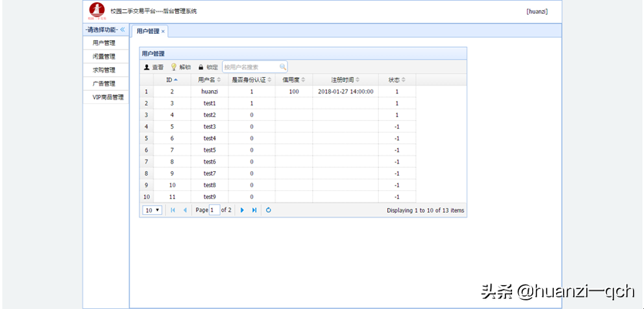Select 用户管理 in the sidebar
644x309 pixels.
pos(106,43)
